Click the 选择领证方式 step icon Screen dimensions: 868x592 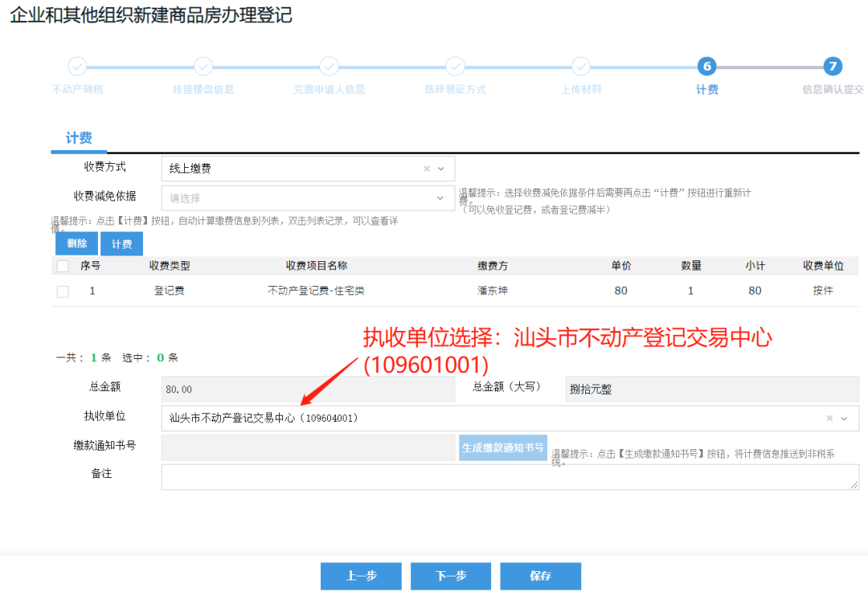click(455, 67)
